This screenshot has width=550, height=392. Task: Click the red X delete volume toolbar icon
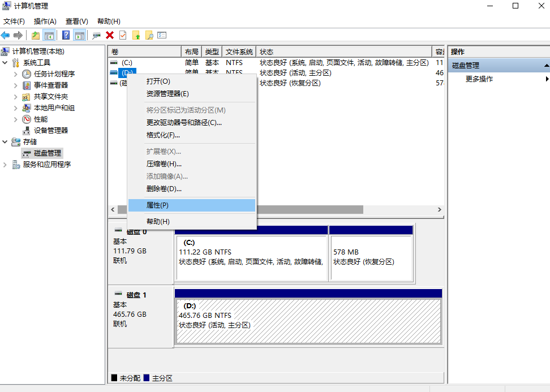(109, 35)
